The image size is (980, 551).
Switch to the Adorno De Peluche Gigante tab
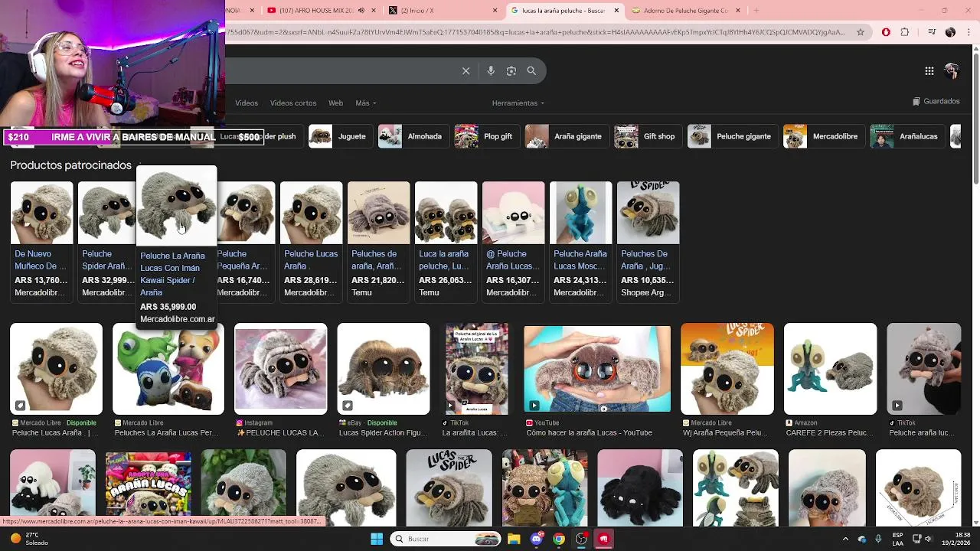pos(686,11)
